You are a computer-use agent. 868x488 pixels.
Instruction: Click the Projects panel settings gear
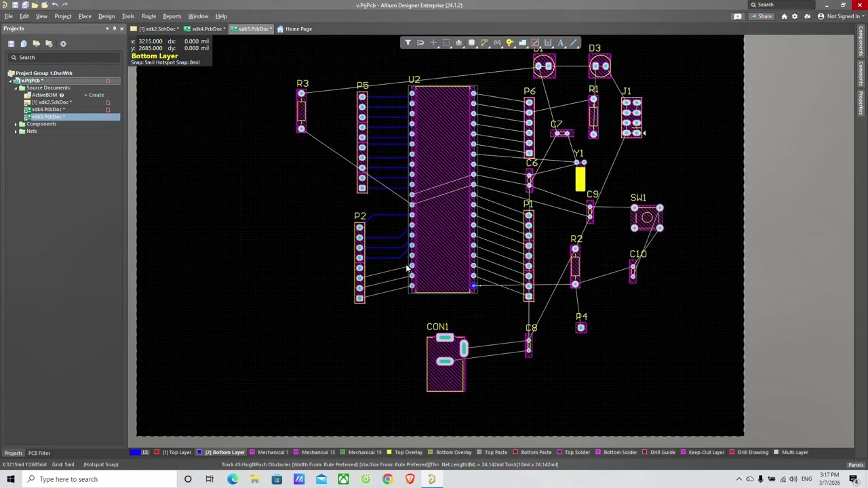(63, 43)
